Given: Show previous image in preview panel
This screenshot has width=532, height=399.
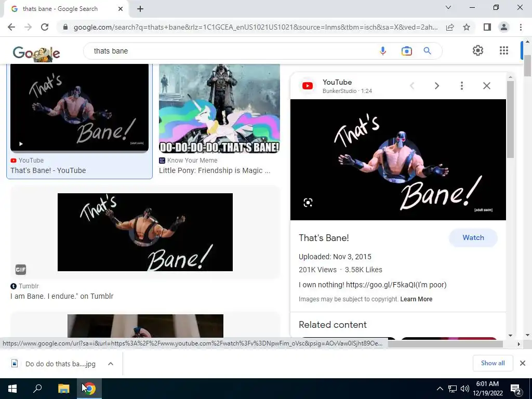Looking at the screenshot, I should pos(412,86).
